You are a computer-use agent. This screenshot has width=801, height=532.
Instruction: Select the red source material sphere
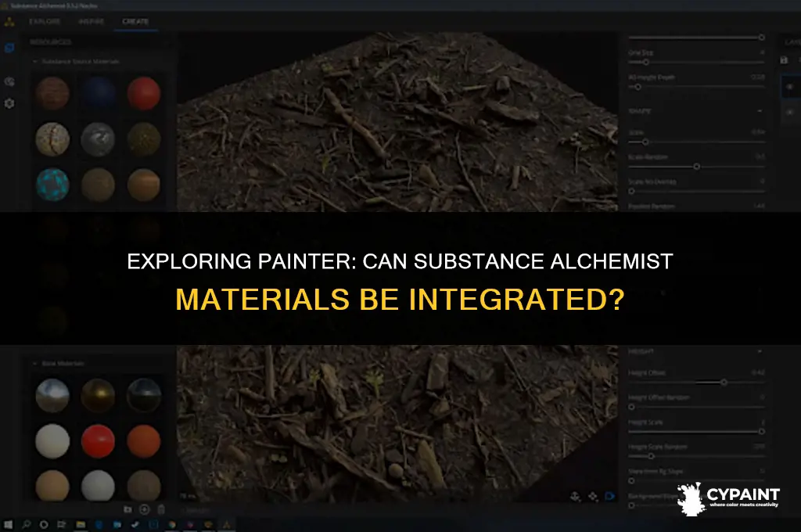144,94
